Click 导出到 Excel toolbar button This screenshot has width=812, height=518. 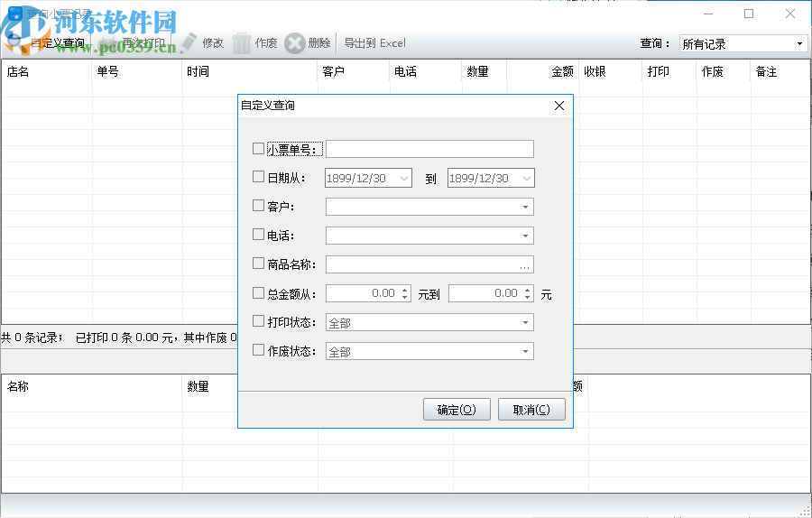374,43
